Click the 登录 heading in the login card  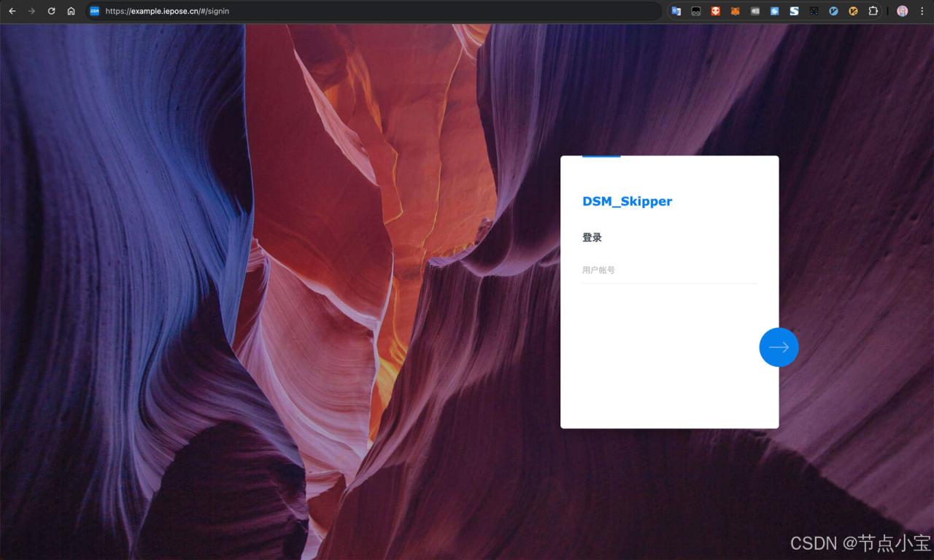(x=592, y=238)
